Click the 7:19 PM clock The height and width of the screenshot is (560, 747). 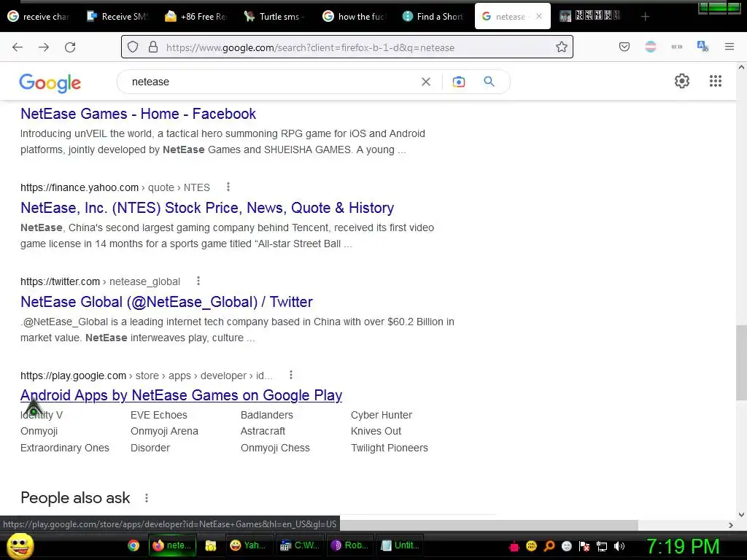coord(683,546)
